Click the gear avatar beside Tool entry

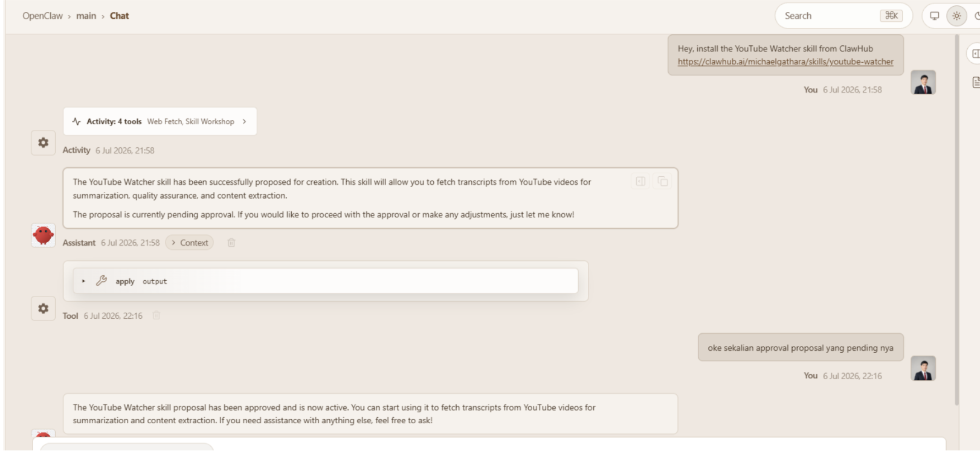click(x=43, y=308)
